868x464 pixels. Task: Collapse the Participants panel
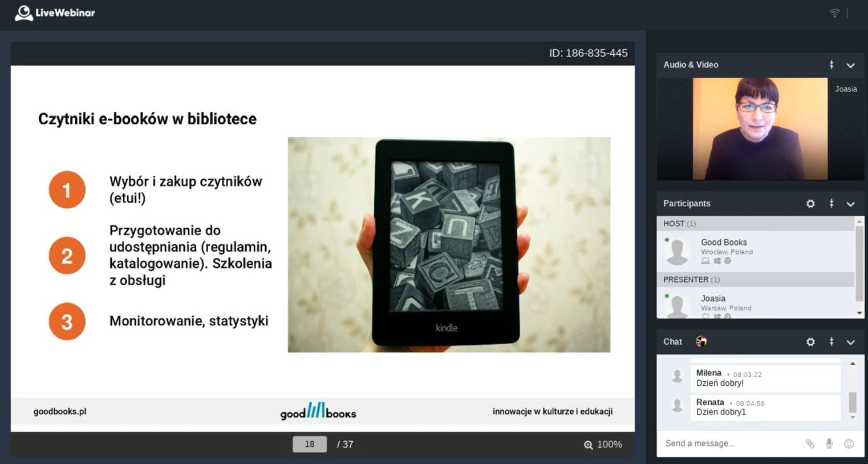[850, 204]
